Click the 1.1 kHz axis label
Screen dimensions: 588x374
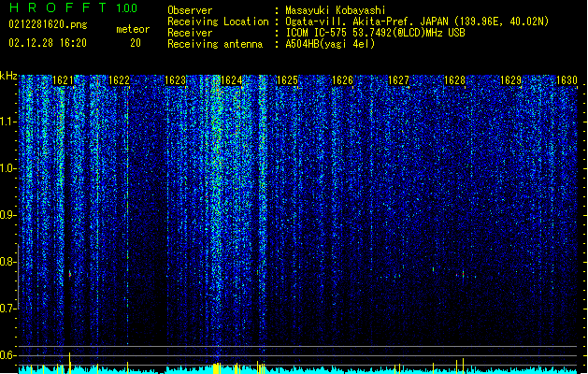pyautogui.click(x=8, y=122)
